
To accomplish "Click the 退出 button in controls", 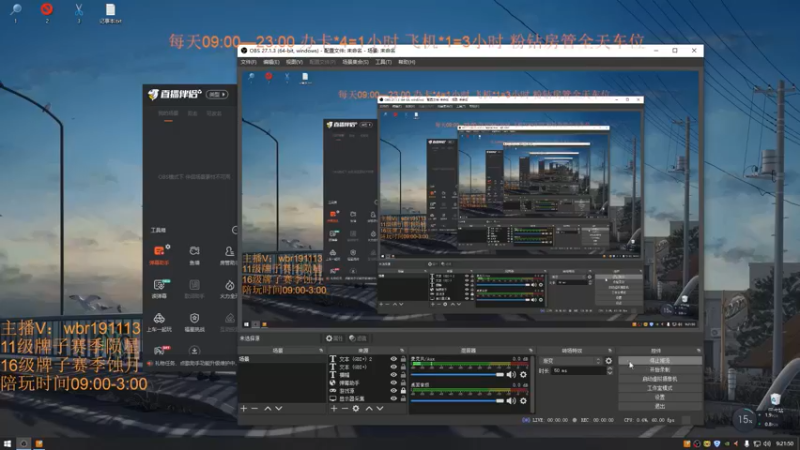I will (660, 407).
